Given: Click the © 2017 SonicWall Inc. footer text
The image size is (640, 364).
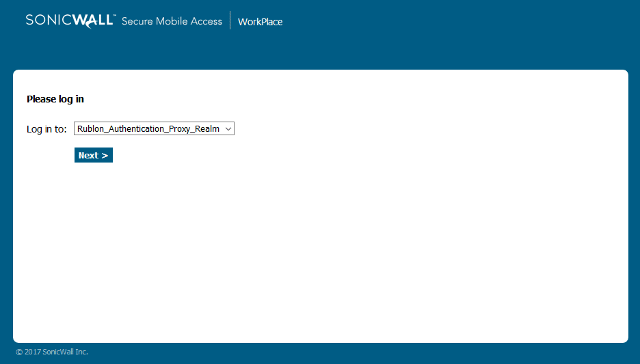Looking at the screenshot, I should pos(52,352).
